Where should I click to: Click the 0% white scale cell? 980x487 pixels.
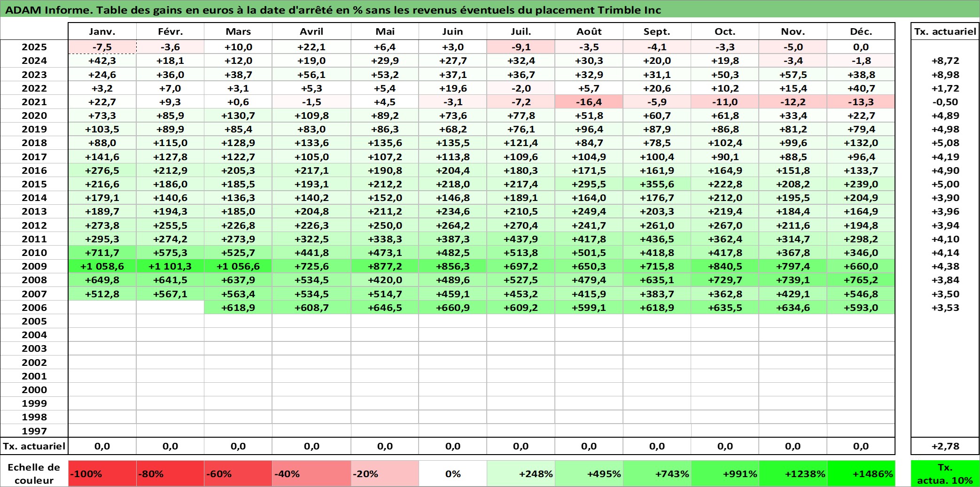coord(452,473)
